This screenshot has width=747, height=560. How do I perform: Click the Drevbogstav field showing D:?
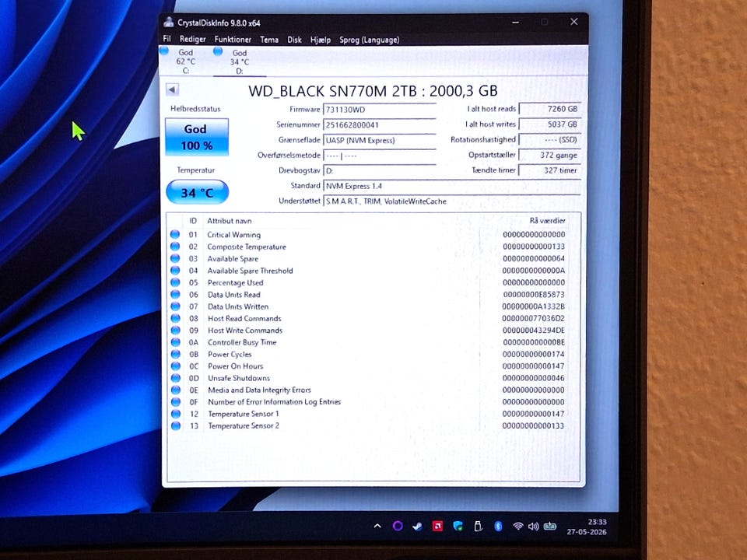(380, 170)
